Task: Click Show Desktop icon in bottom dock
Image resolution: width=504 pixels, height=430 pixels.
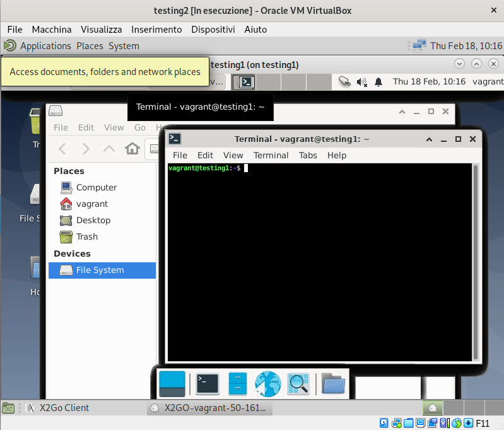Action: coord(172,384)
